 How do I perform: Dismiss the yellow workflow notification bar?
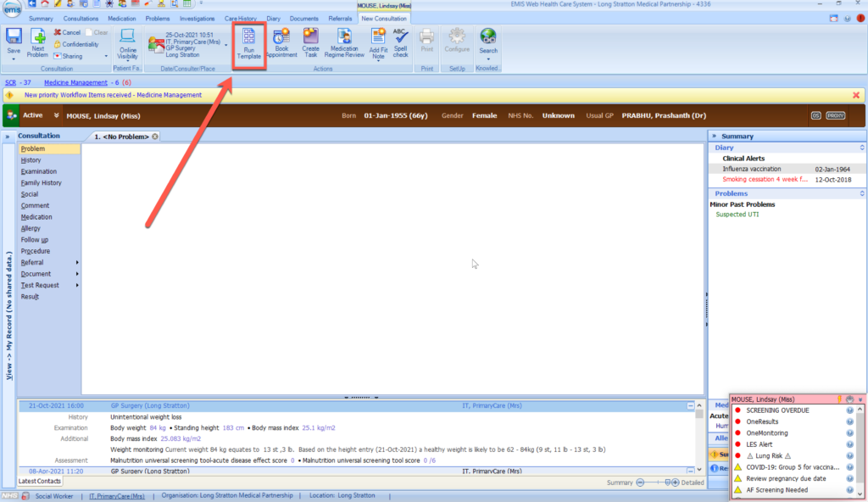pos(856,95)
